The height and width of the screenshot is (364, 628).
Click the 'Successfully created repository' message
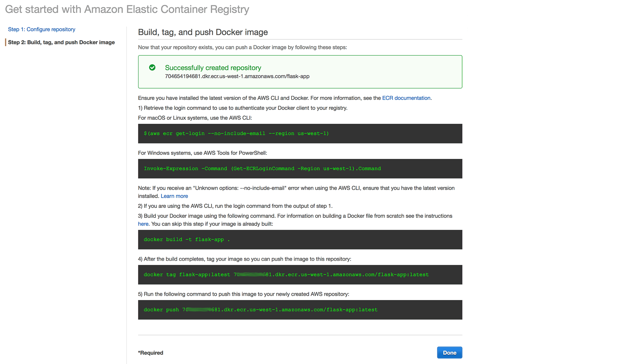coord(213,68)
